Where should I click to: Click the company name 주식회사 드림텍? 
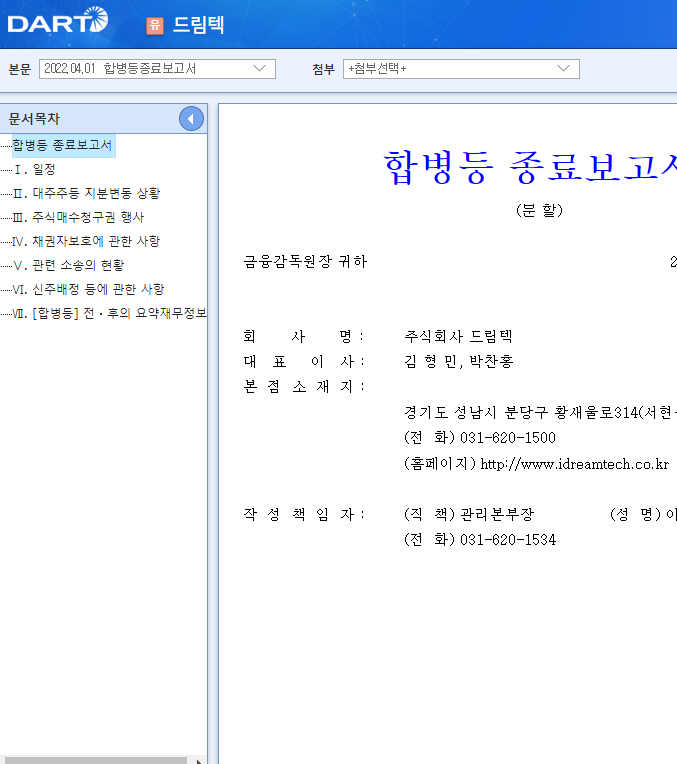(458, 336)
